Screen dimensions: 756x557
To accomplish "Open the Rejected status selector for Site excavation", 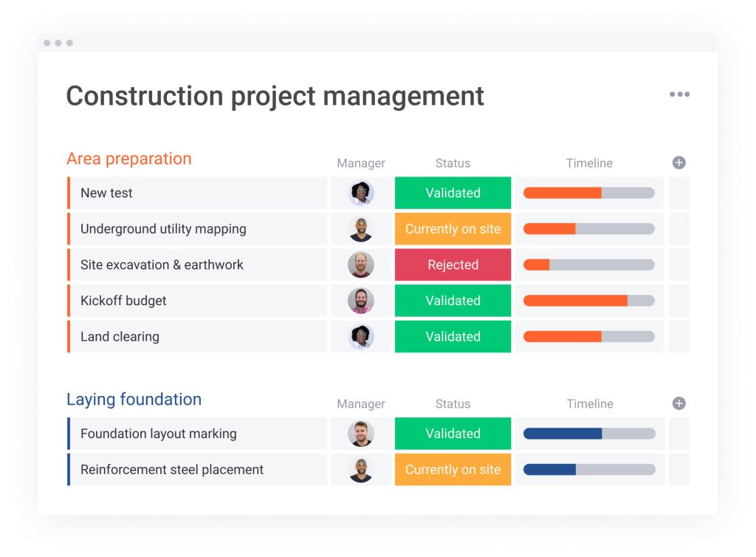I will 453,264.
